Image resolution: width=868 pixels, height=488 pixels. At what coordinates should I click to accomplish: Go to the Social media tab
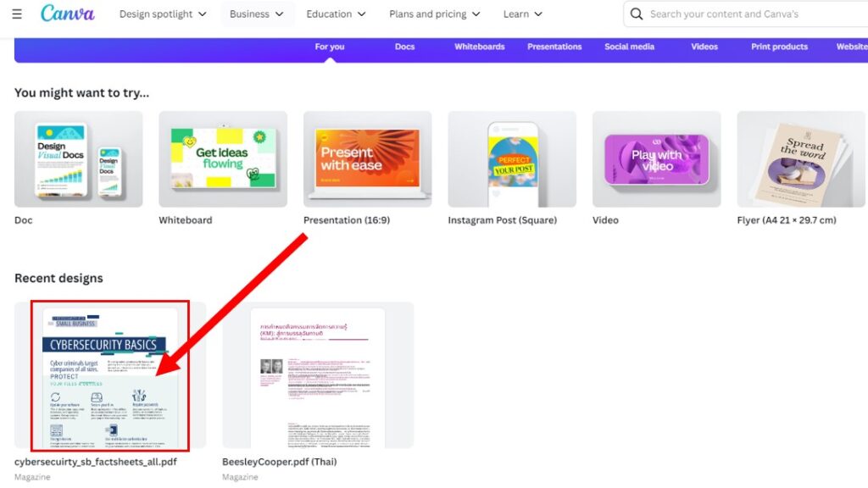click(x=629, y=47)
